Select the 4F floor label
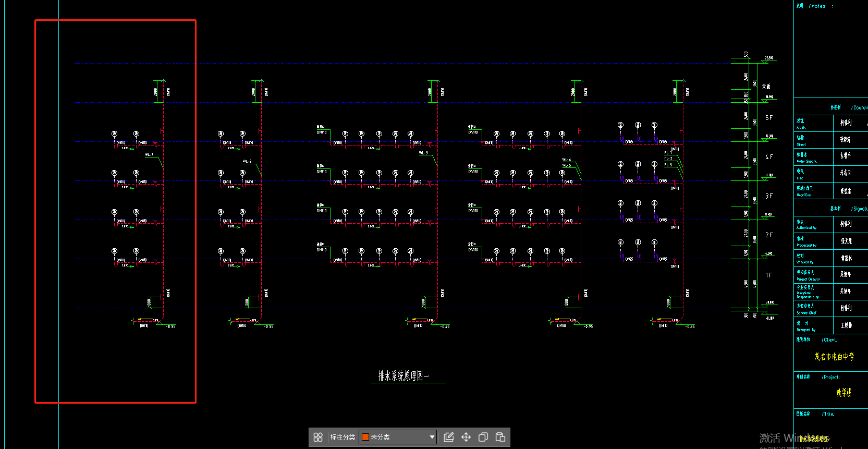868x449 pixels. tap(769, 157)
